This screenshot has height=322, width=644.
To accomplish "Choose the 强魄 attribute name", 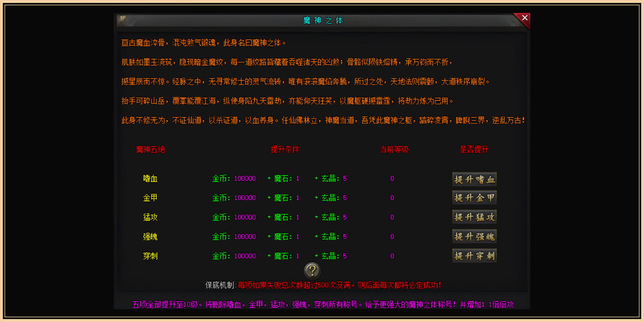I will [x=150, y=237].
